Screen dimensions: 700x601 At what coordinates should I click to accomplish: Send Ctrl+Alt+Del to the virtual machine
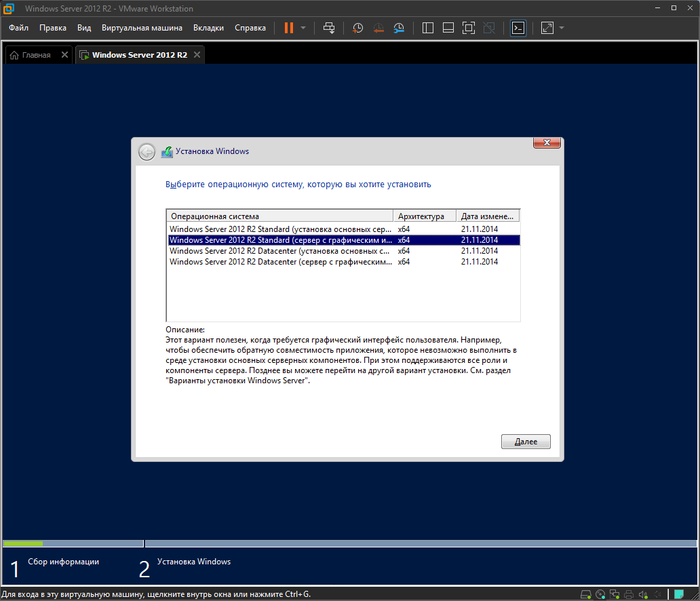click(329, 28)
